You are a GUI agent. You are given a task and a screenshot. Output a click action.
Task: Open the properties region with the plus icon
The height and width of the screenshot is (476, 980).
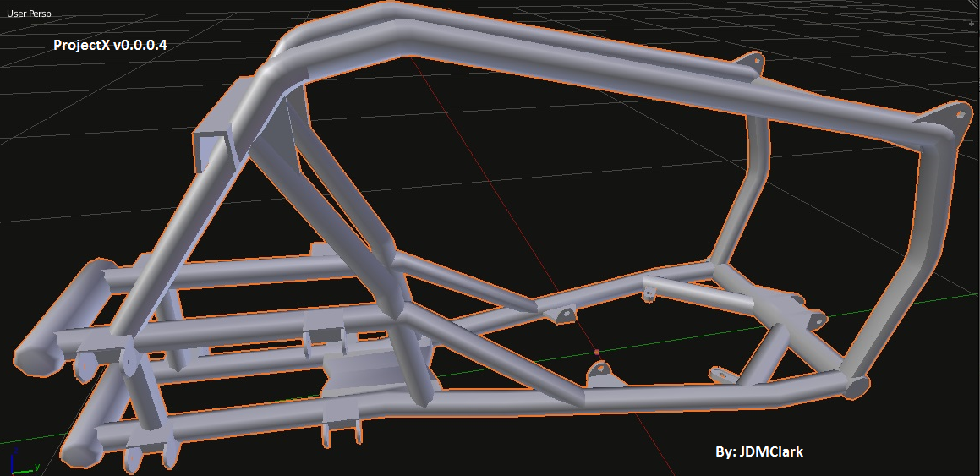point(972,23)
